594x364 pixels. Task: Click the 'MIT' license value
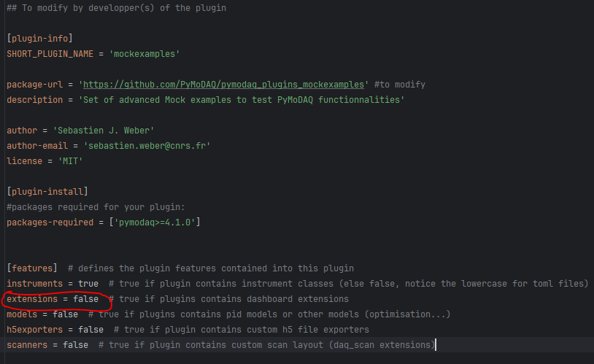pyautogui.click(x=71, y=161)
